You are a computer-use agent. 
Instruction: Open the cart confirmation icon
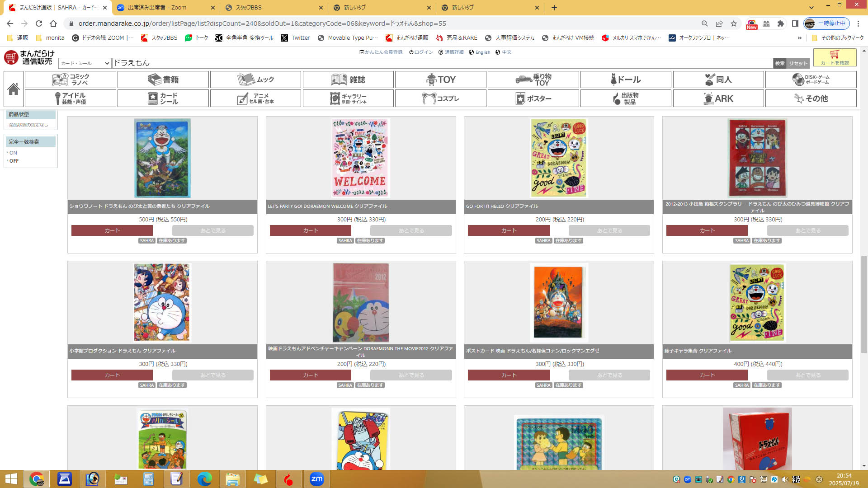point(835,57)
